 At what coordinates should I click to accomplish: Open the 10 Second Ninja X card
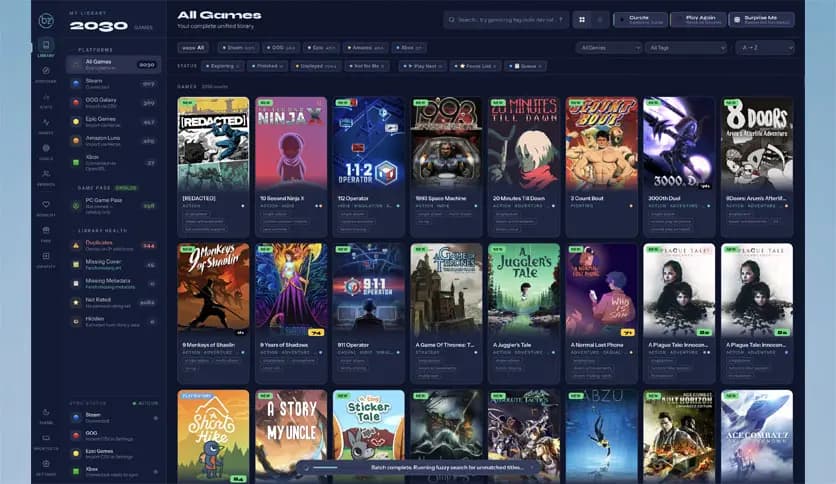291,166
